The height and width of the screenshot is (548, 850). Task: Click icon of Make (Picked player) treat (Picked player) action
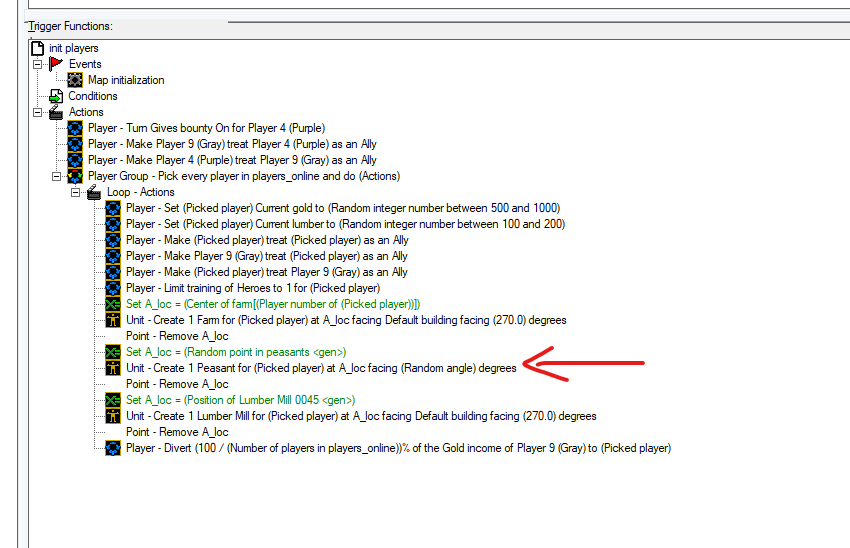point(113,240)
